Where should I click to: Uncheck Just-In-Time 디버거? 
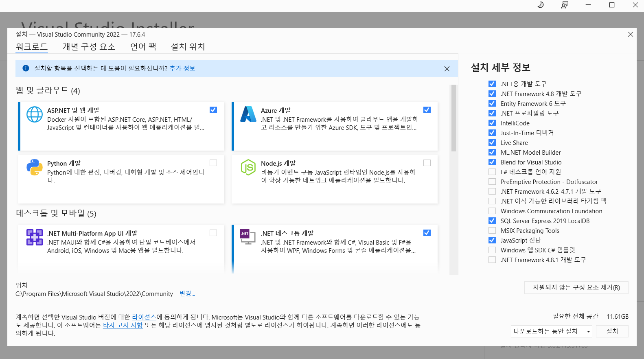pyautogui.click(x=492, y=133)
